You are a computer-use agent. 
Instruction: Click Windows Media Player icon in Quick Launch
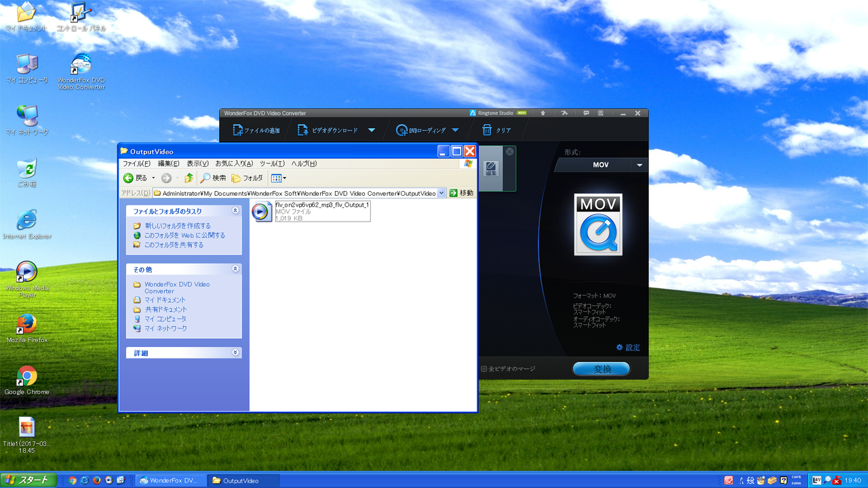(108, 481)
